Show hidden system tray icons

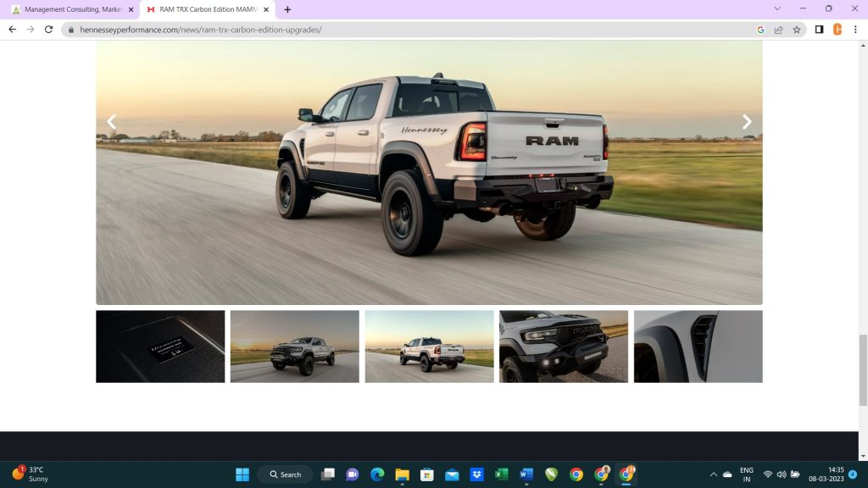pyautogui.click(x=714, y=474)
